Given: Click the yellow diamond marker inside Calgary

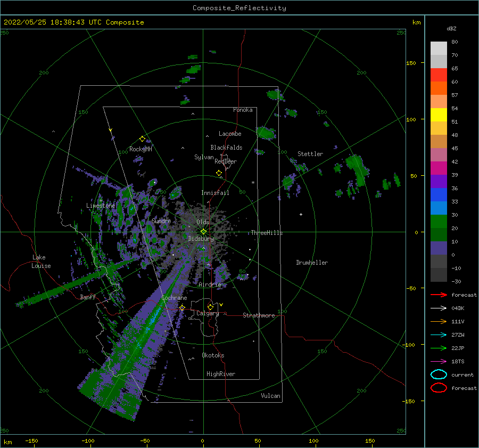Looking at the screenshot, I should click(x=210, y=307).
